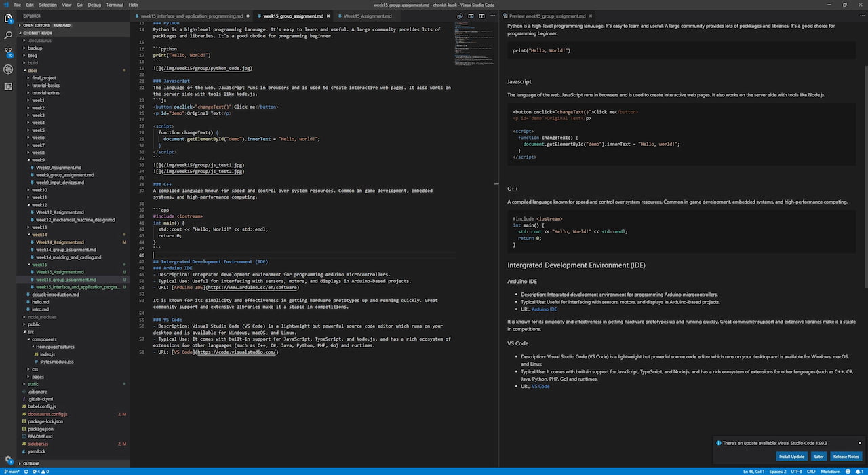Open the Search view in activity bar
868x475 pixels.
(8, 34)
